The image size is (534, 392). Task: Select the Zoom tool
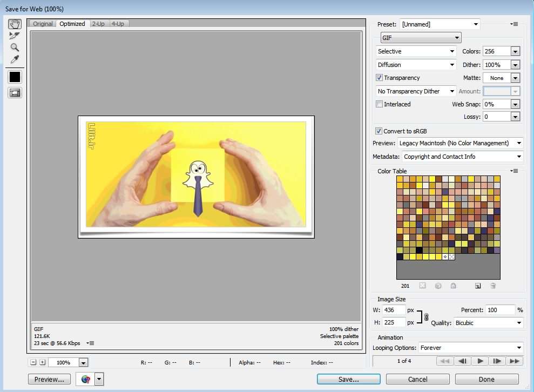15,48
